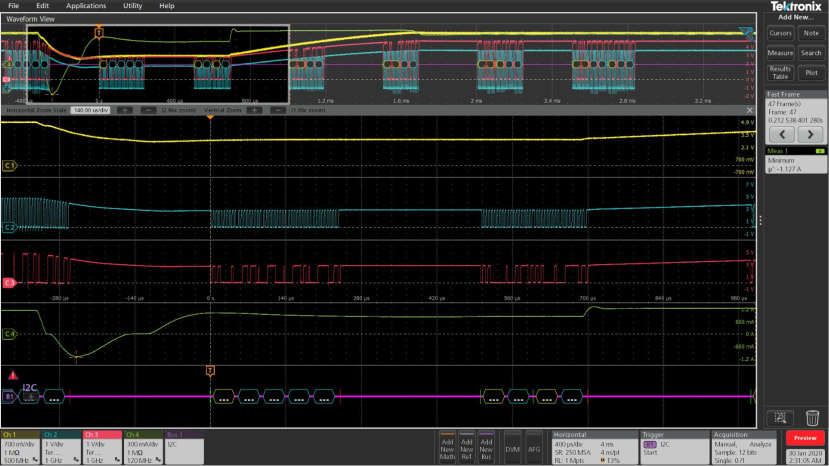Screen dimensions: 829x466
Task: Open the Ch 1 settings badge
Action: 20,447
